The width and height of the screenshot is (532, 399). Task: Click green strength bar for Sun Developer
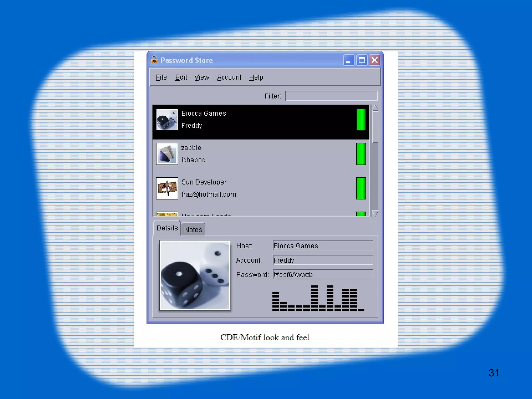coord(361,188)
